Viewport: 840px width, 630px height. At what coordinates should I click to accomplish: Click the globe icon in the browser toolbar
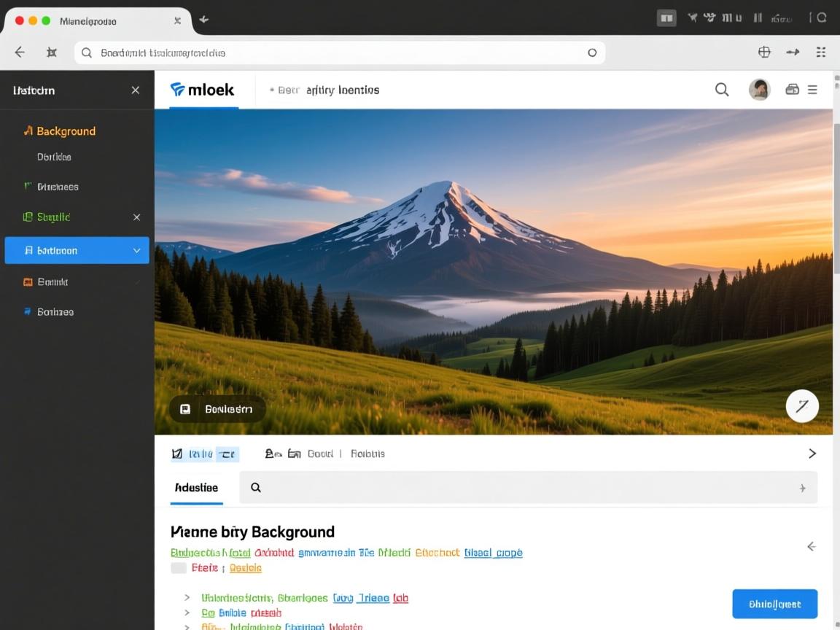pyautogui.click(x=764, y=52)
